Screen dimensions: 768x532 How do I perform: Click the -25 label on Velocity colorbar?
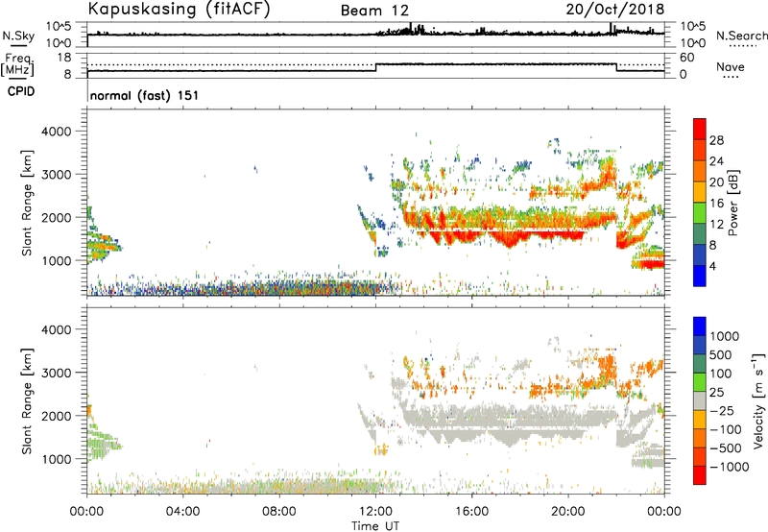722,411
